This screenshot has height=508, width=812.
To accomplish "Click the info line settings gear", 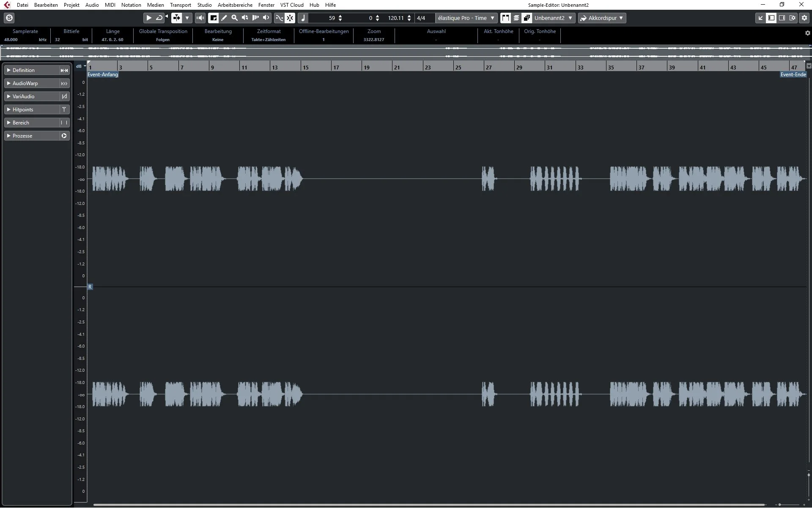I will (x=807, y=33).
